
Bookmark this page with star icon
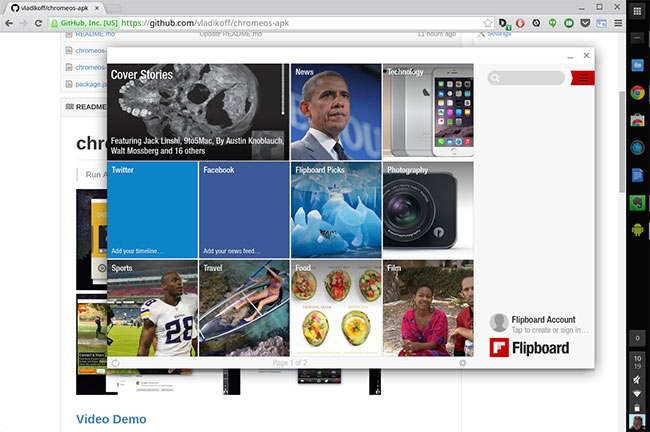tap(488, 23)
